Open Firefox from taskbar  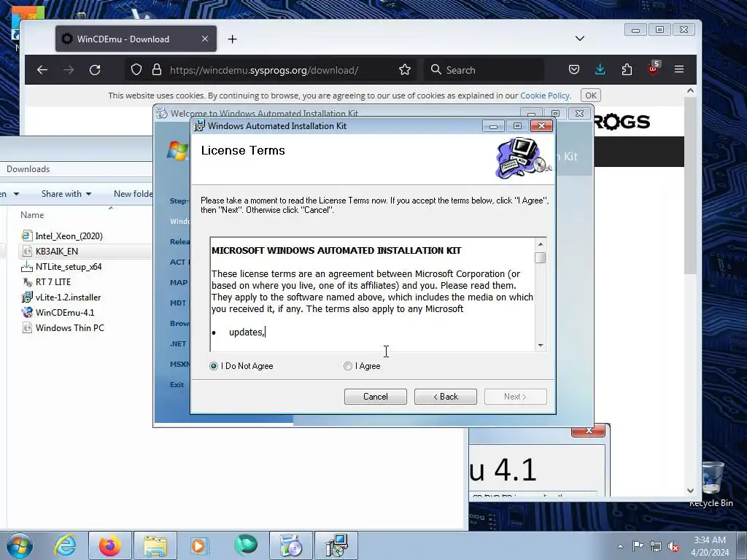(109, 545)
